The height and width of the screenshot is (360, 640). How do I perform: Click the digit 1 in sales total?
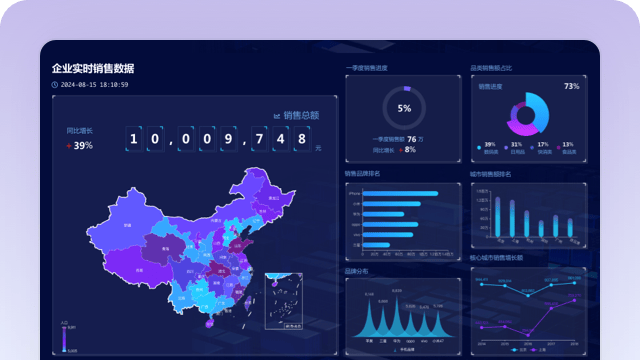134,139
